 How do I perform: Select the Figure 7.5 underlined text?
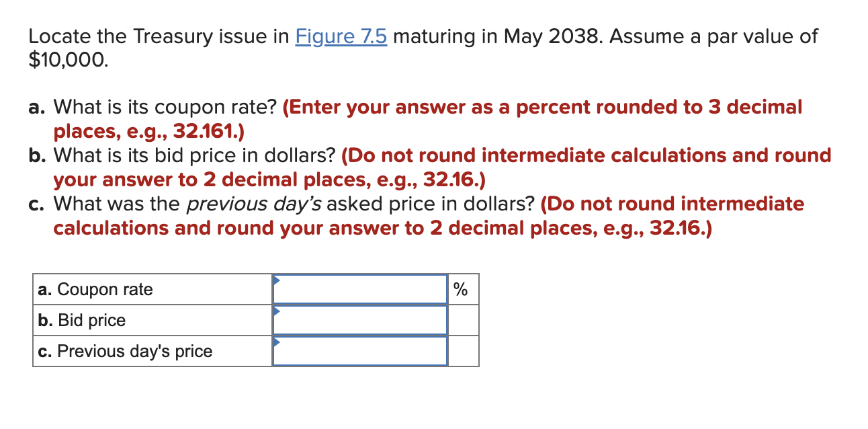[x=341, y=36]
